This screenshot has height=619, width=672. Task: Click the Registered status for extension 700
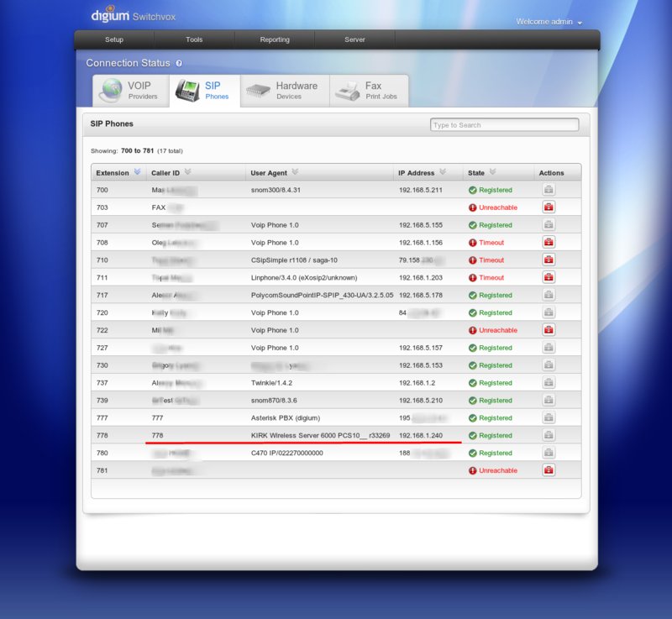[491, 190]
